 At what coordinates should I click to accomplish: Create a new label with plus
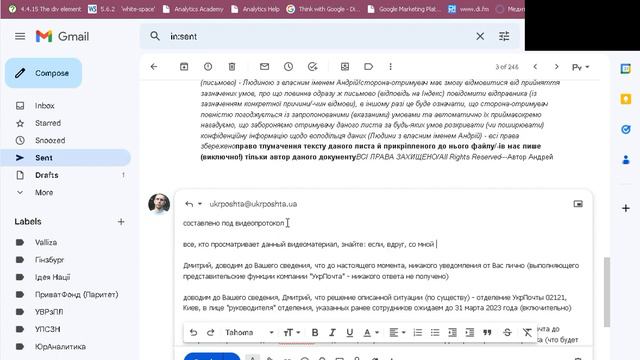tap(121, 222)
